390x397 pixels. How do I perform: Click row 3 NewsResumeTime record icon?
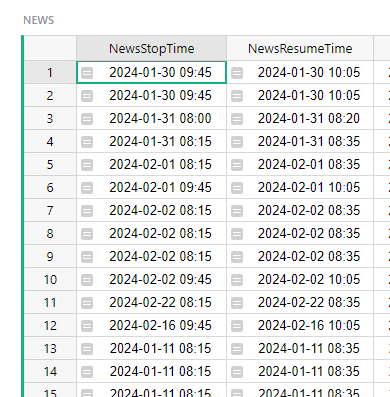tap(237, 119)
